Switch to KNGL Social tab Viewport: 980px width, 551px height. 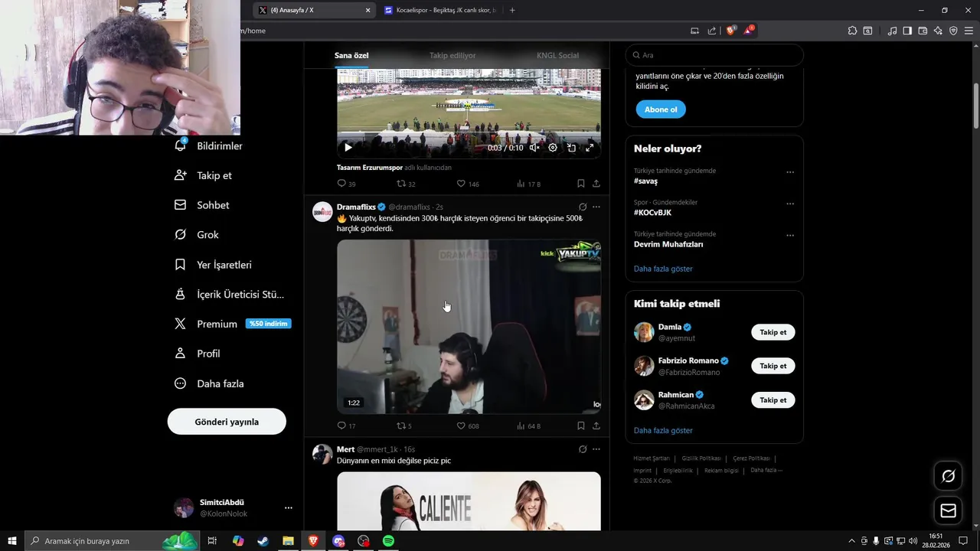[x=557, y=55]
